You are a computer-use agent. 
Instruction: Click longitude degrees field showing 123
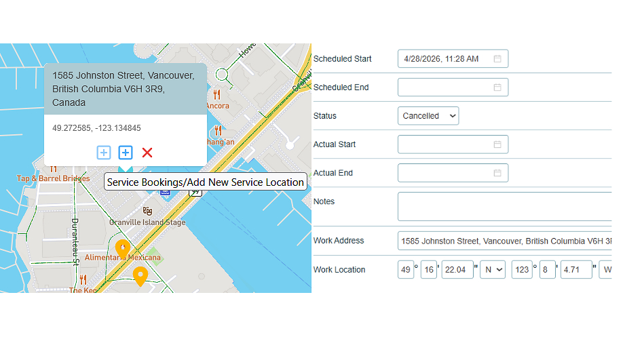pos(522,270)
